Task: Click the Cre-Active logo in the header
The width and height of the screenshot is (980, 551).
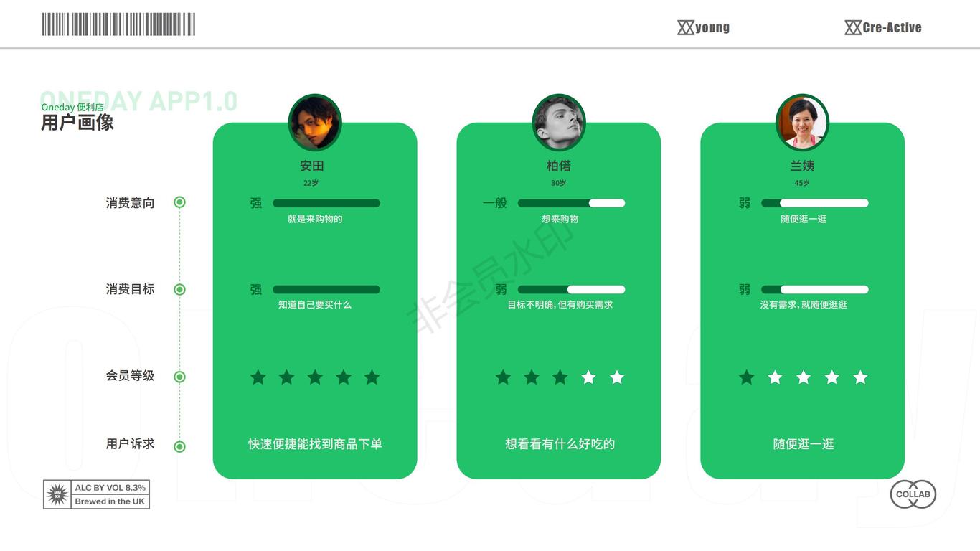Action: click(x=883, y=27)
